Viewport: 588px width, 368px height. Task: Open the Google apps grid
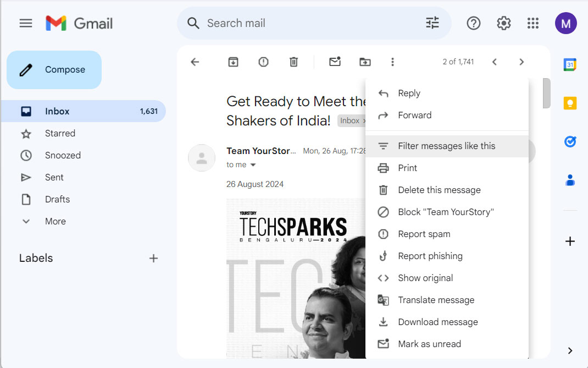(532, 23)
